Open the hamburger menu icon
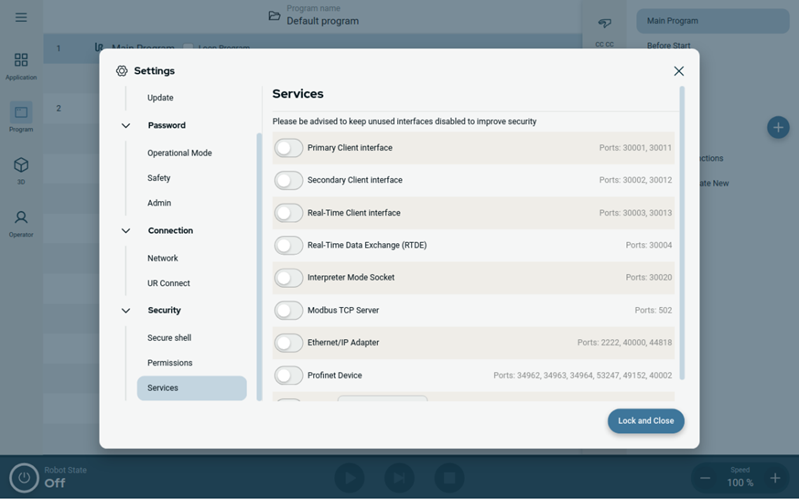This screenshot has width=800, height=500. [21, 18]
